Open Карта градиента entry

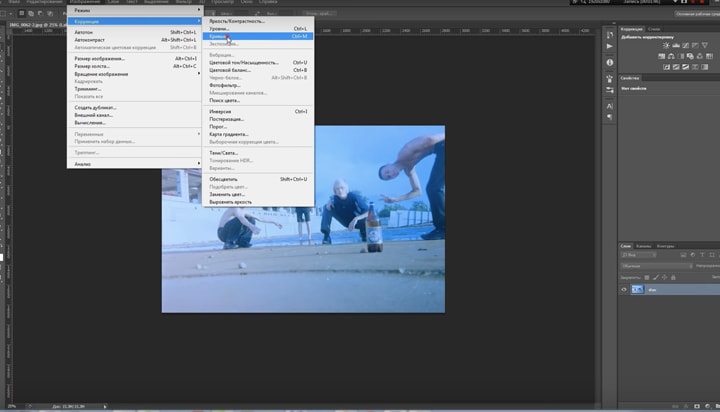tap(258, 134)
